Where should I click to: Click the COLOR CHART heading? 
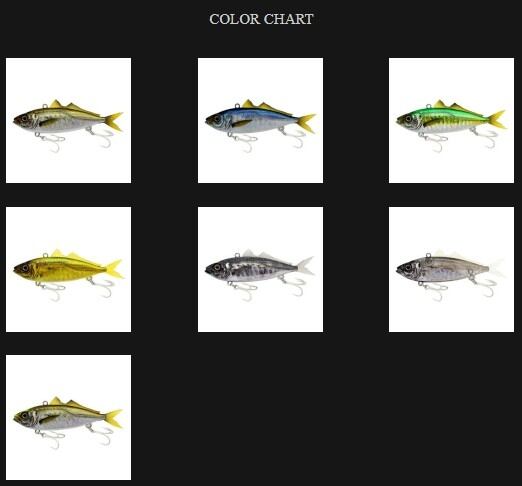[x=261, y=19]
